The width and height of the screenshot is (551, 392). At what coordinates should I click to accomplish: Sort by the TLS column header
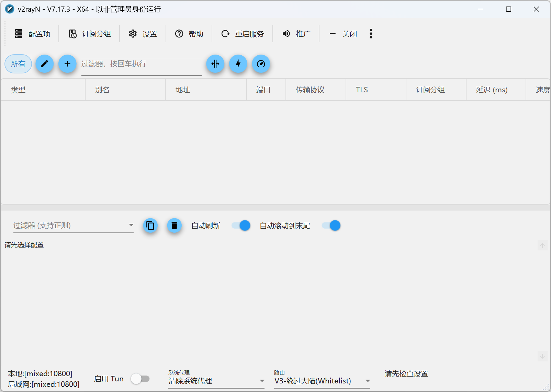376,90
